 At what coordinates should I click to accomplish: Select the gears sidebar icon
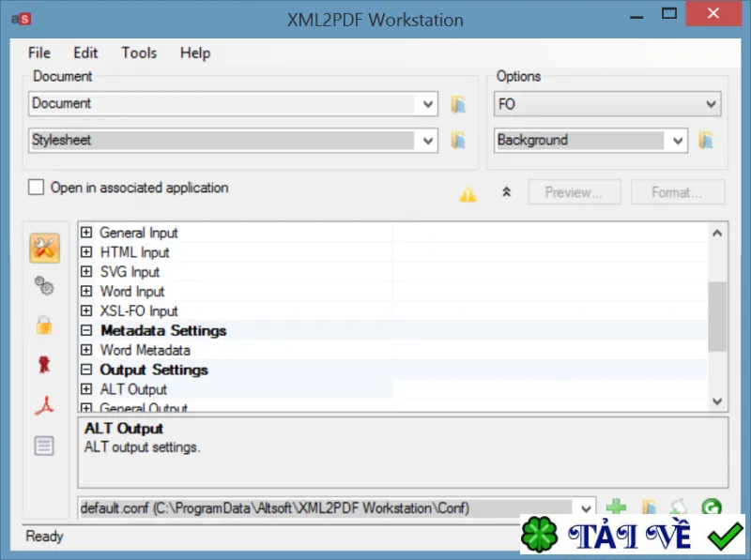[44, 286]
